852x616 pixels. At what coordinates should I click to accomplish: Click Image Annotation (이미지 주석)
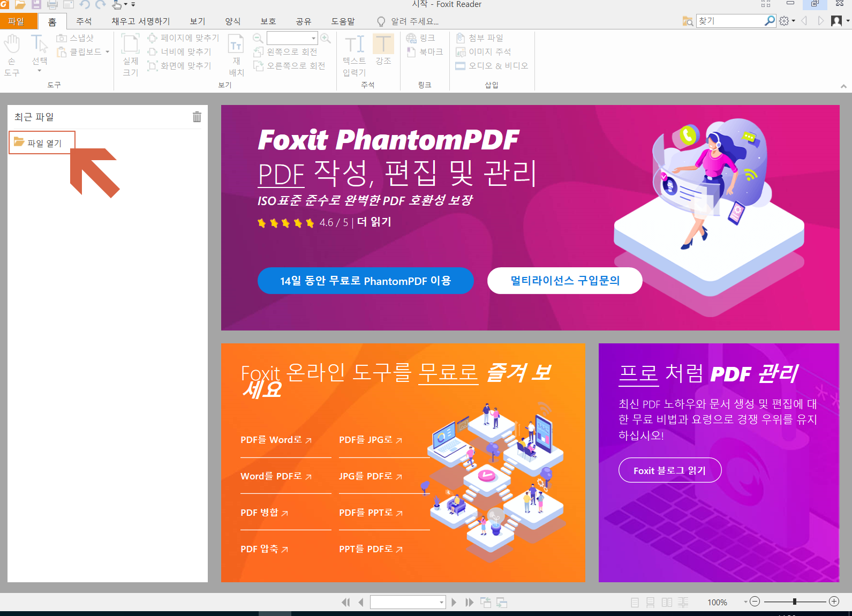click(483, 52)
